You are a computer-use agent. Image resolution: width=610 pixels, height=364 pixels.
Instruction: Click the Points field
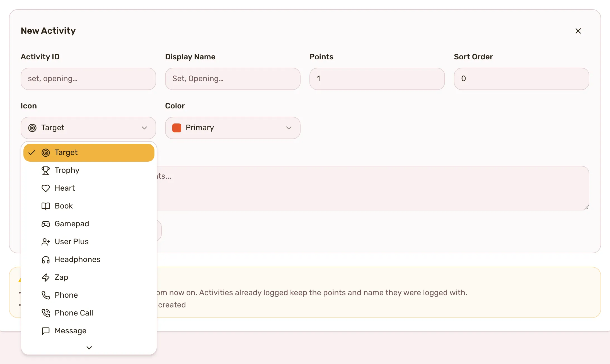[377, 79]
